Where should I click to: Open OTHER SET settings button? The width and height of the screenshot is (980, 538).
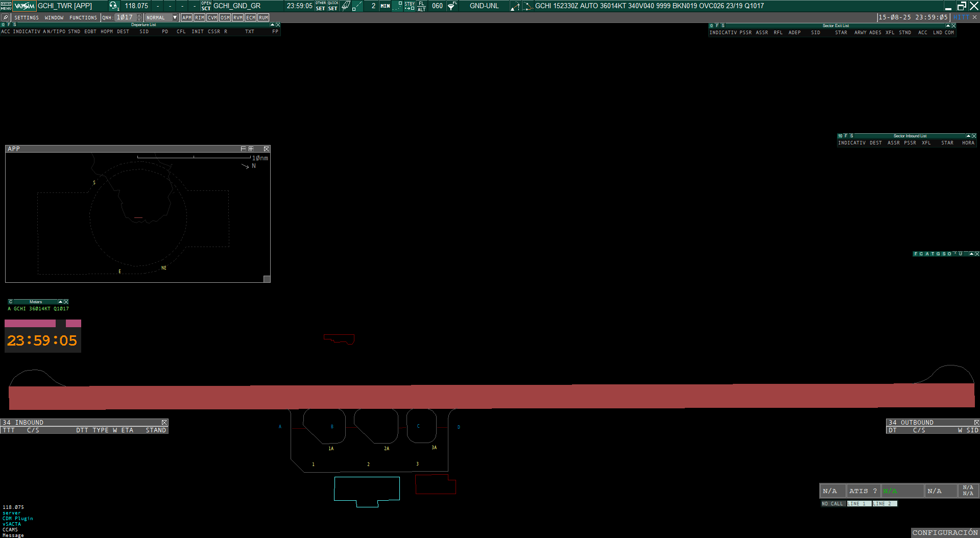tap(321, 6)
